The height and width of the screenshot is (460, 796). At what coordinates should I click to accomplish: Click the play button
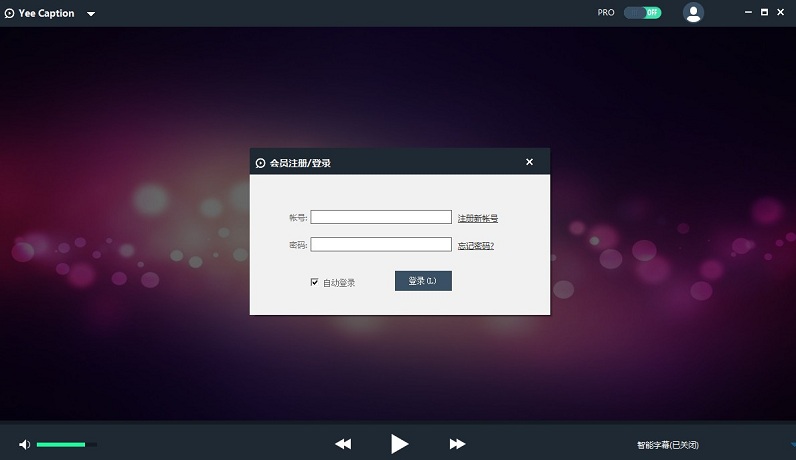[400, 444]
